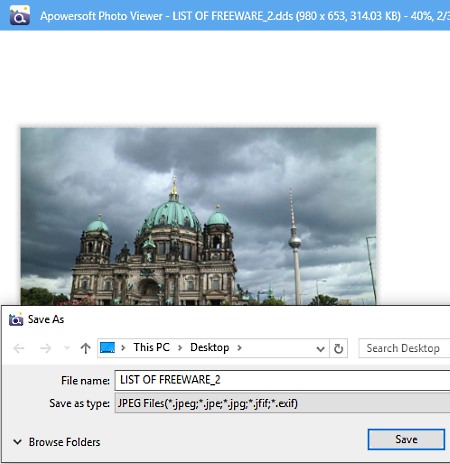
Task: Go back using the left arrow
Action: tap(19, 348)
